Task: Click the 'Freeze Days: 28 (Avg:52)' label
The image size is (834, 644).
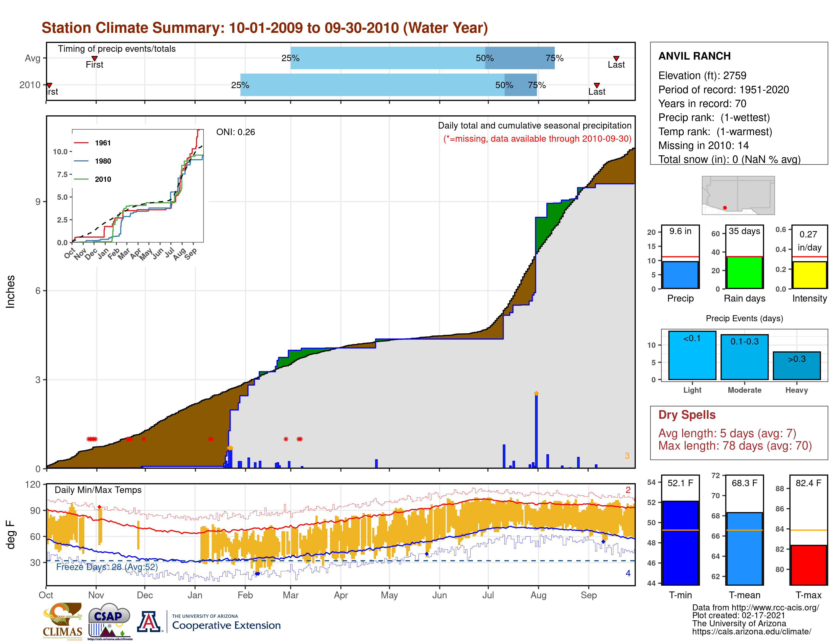Action: [x=107, y=567]
